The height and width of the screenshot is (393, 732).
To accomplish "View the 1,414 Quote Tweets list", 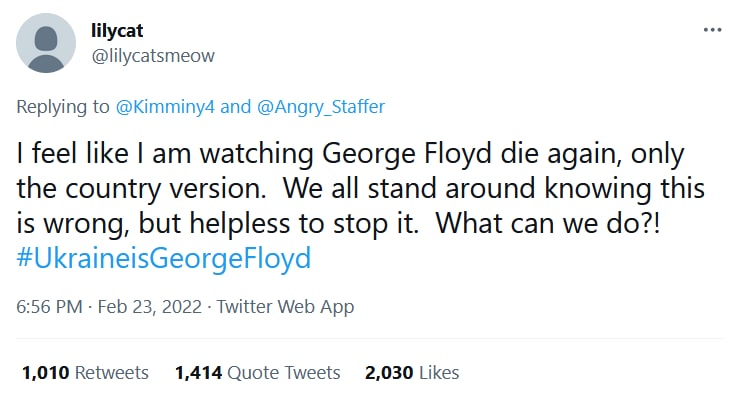I will pyautogui.click(x=258, y=372).
